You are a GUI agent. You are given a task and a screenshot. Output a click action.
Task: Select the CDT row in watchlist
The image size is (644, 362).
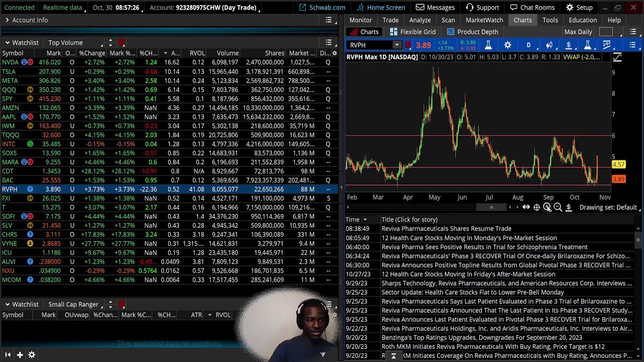pos(169,171)
